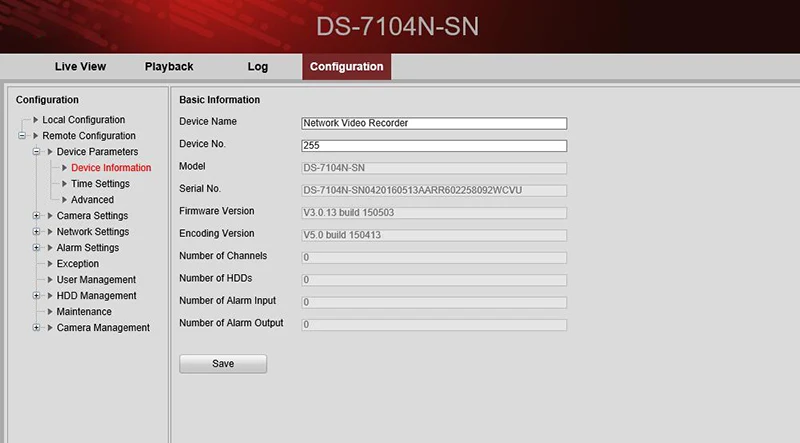The height and width of the screenshot is (443, 800).
Task: Click the DS-7104N-SN banner title
Action: (397, 27)
